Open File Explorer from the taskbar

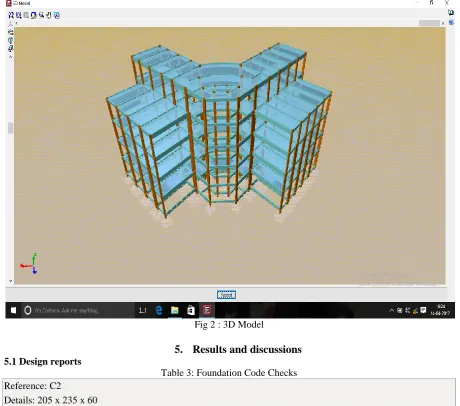point(175,310)
